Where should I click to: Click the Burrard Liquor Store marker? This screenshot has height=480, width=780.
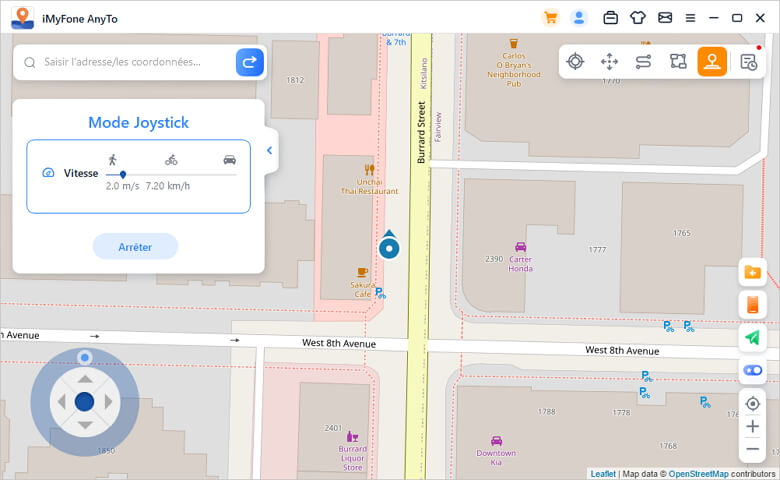click(352, 437)
